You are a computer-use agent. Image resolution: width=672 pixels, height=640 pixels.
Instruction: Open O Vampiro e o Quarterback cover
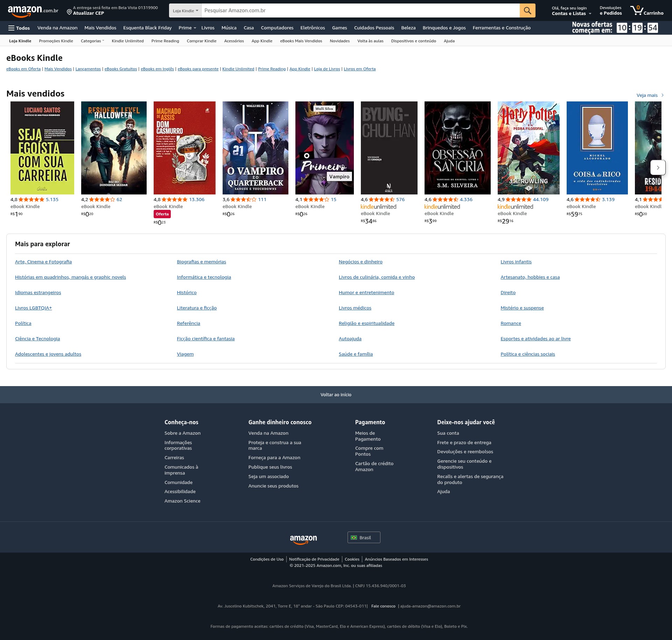255,148
